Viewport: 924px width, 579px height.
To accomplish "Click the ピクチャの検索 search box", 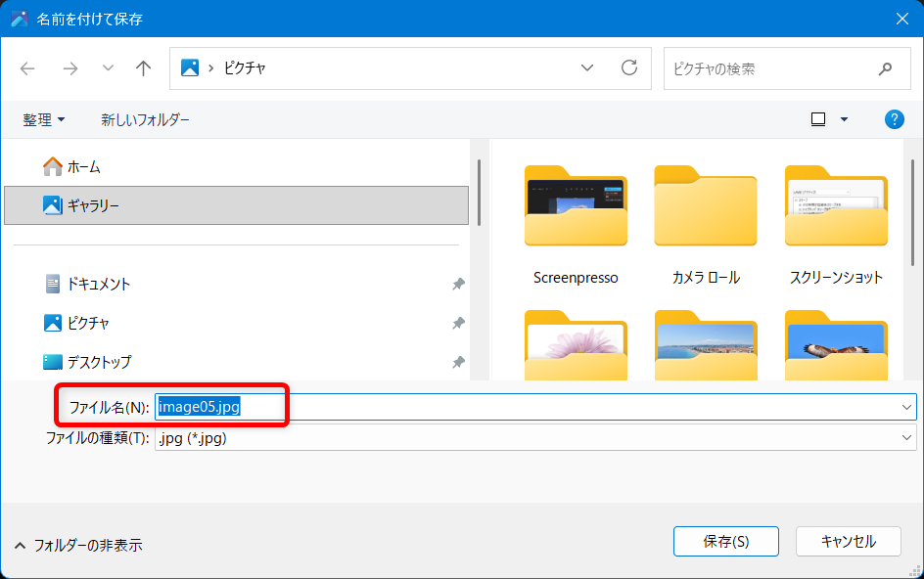I will click(x=787, y=68).
